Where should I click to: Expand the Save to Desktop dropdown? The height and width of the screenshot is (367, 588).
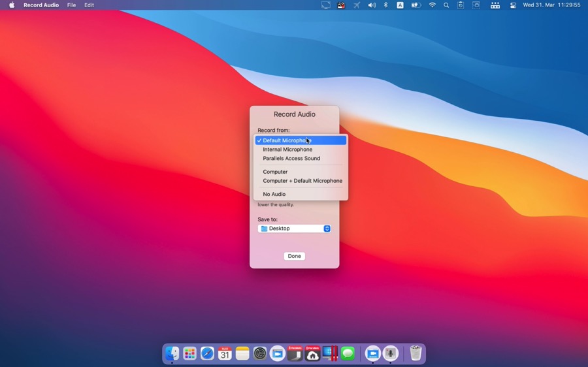(x=295, y=229)
